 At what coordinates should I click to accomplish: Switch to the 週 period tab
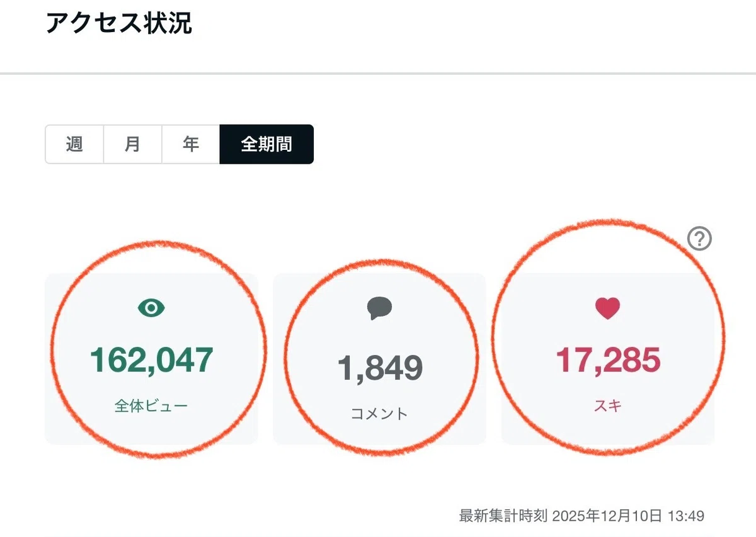pos(74,144)
